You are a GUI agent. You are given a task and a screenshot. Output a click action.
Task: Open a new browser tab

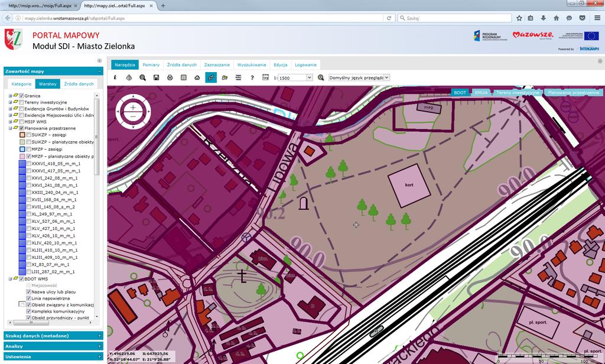[x=163, y=6]
